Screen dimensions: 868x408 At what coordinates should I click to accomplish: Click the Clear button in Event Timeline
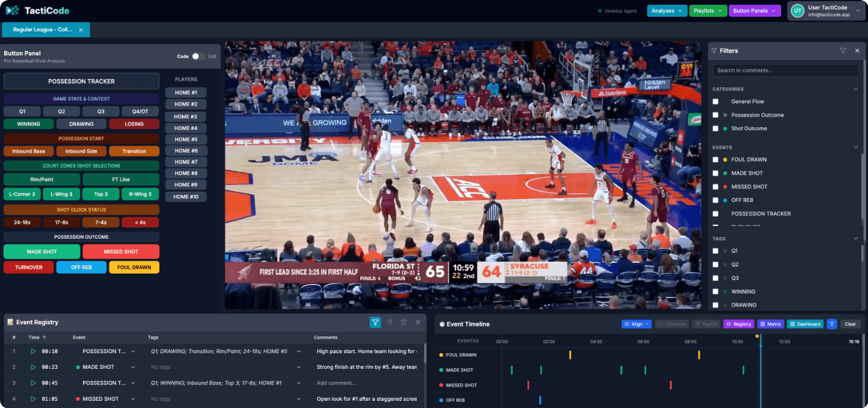pyautogui.click(x=850, y=324)
